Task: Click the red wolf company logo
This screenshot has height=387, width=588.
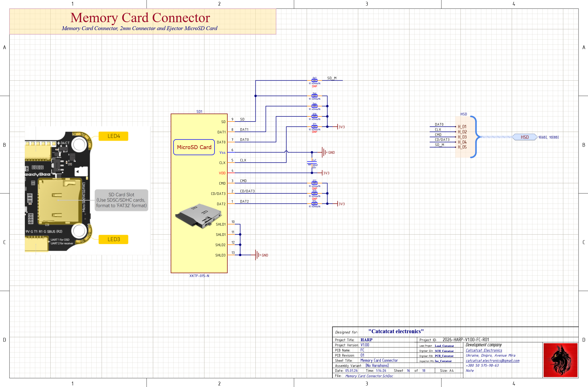Action: (x=560, y=360)
